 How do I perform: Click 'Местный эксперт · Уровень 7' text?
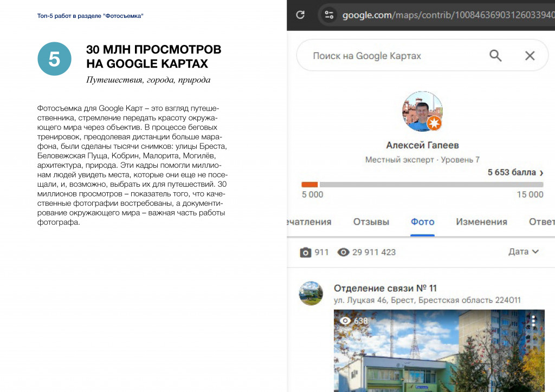[x=422, y=160]
